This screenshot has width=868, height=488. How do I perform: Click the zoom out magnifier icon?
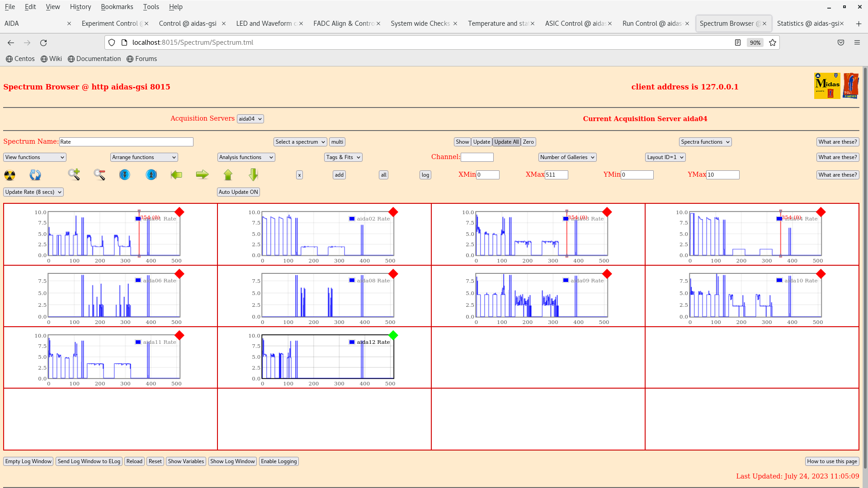pyautogui.click(x=99, y=174)
